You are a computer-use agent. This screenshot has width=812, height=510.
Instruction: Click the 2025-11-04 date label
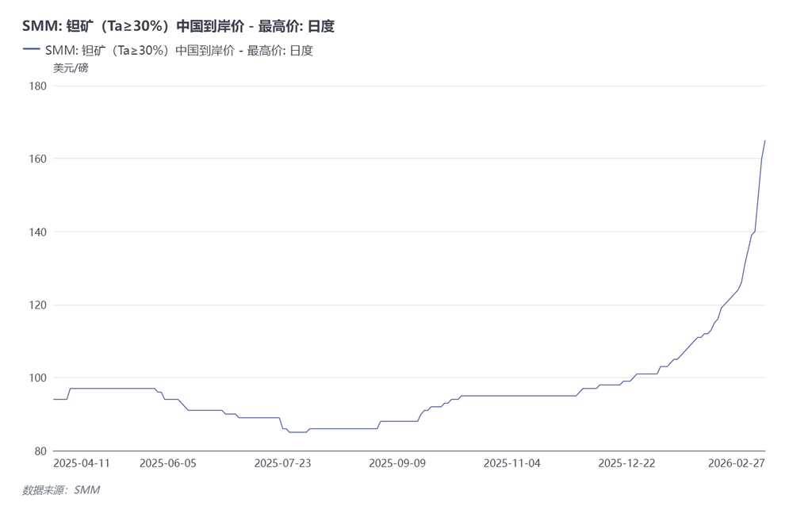point(511,463)
